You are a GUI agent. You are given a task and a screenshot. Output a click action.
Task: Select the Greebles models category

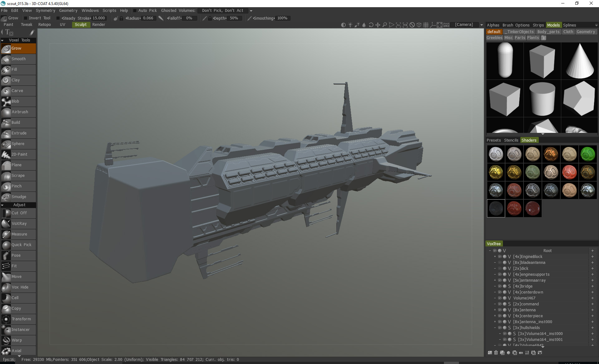pos(494,38)
